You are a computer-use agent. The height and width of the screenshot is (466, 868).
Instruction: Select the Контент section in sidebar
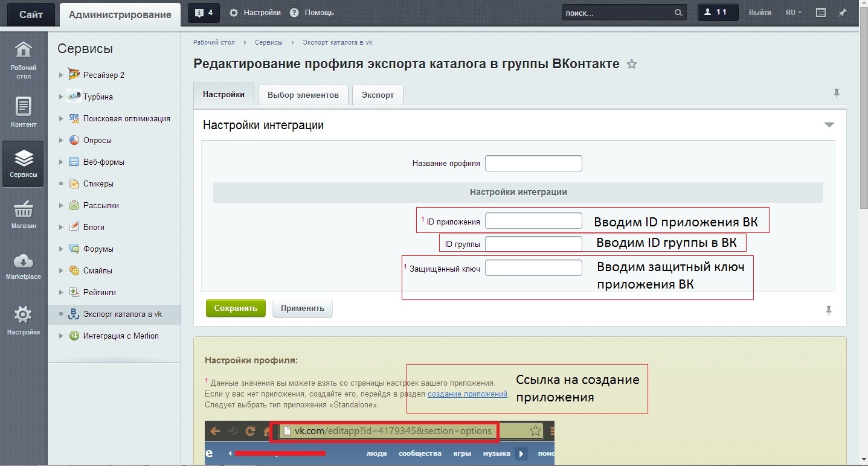coord(23,112)
